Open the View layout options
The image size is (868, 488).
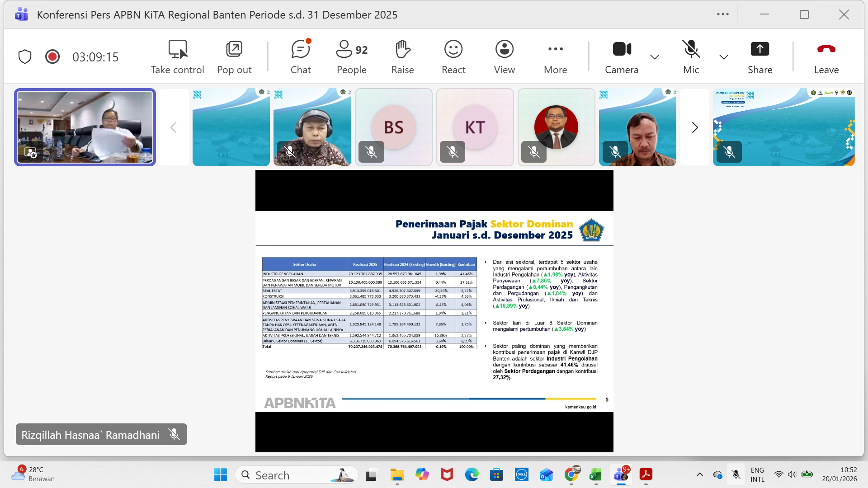(x=504, y=57)
